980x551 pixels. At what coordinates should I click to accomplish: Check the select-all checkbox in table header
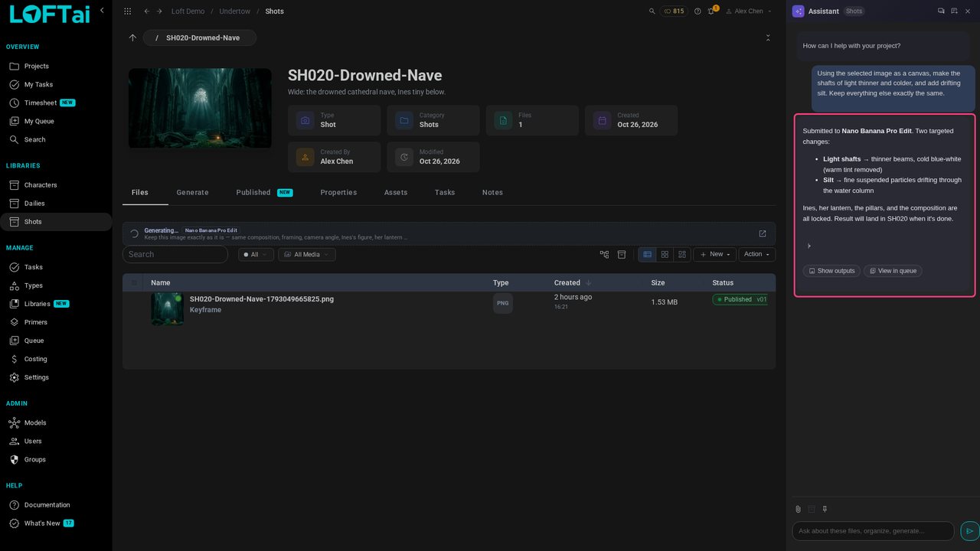point(135,282)
